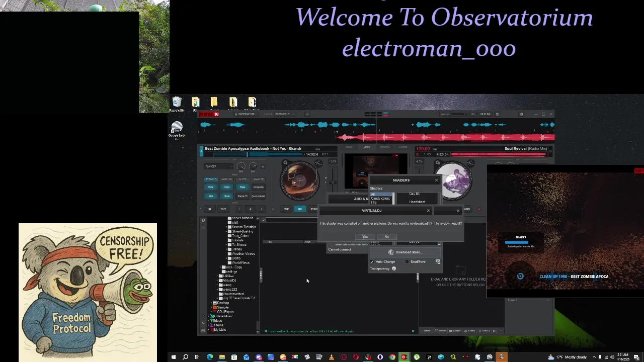
Task: Expand the Stream-Tutorials folder
Action: 226,227
